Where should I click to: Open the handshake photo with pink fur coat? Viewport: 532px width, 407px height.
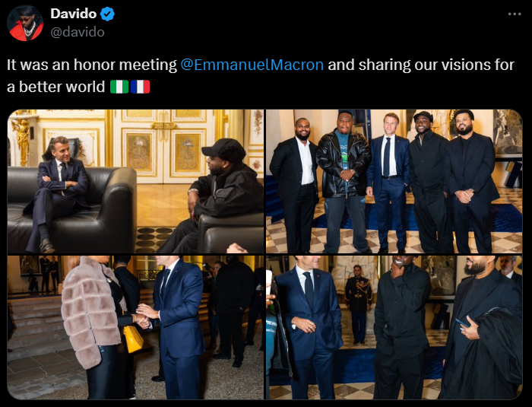point(136,328)
